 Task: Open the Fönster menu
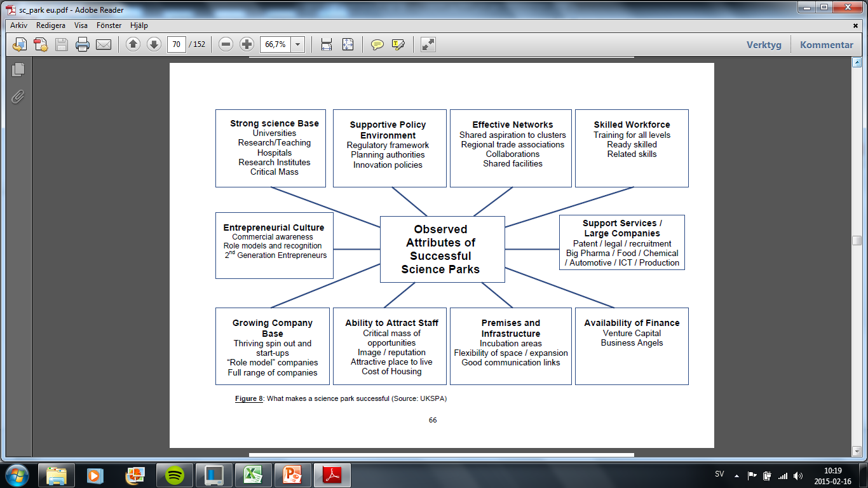[109, 25]
